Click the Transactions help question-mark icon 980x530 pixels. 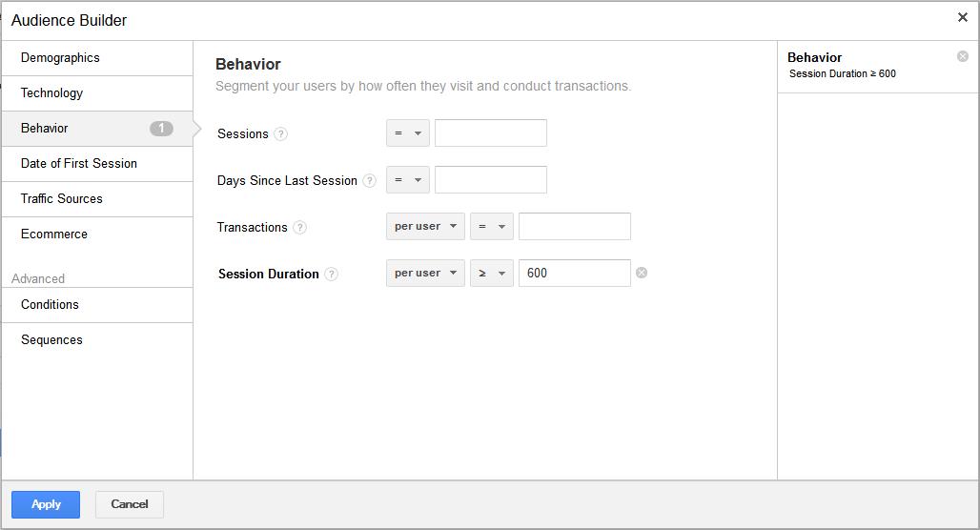coord(300,228)
